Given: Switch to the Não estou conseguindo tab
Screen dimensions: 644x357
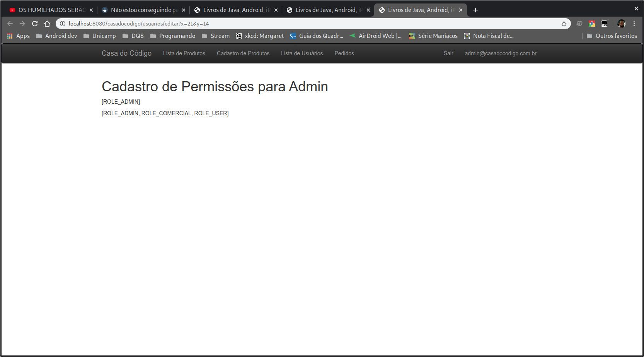Looking at the screenshot, I should click(x=140, y=10).
